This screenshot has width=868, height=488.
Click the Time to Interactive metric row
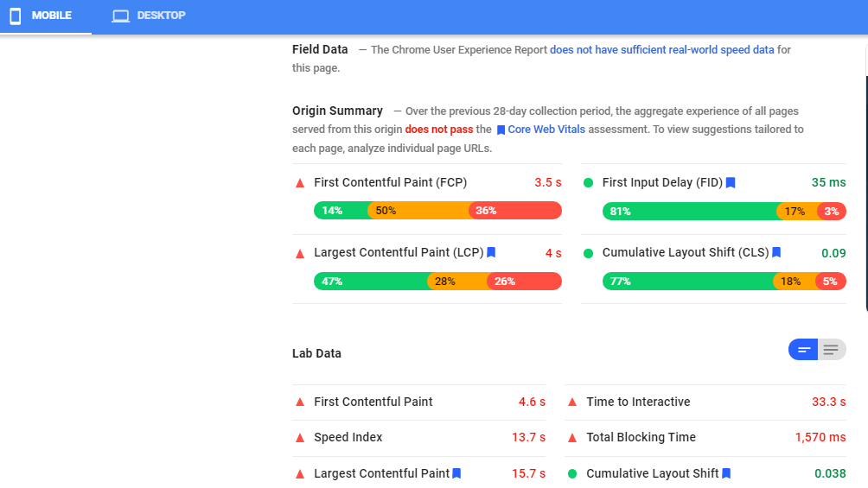705,402
